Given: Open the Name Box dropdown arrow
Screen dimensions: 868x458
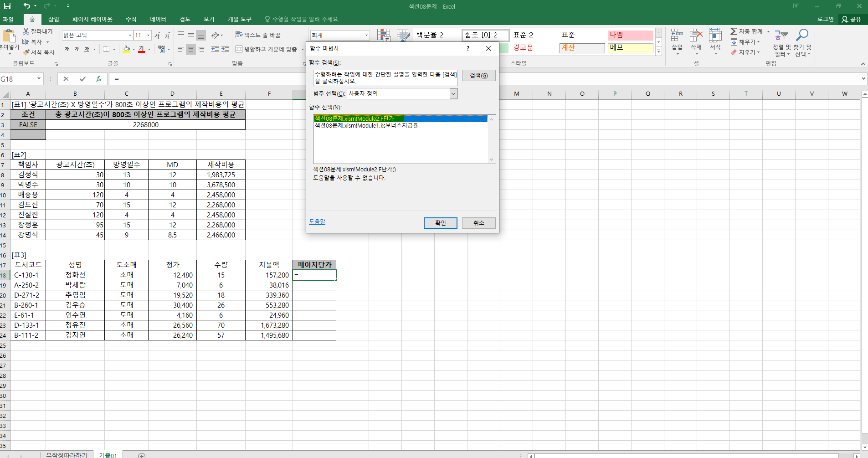Looking at the screenshot, I should [x=39, y=79].
